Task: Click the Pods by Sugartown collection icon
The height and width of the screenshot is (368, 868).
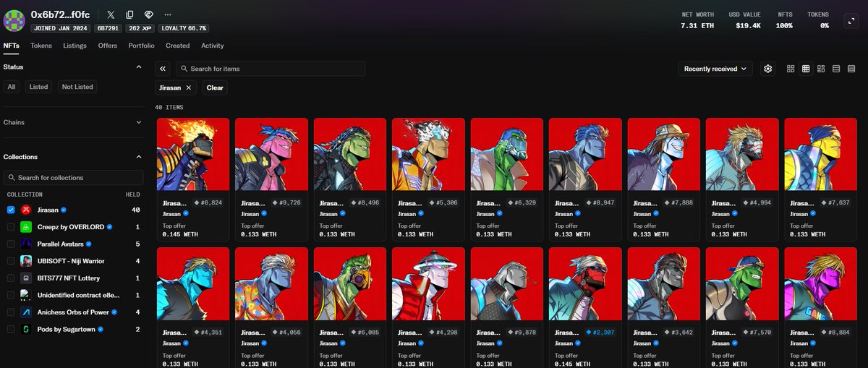Action: click(x=26, y=329)
